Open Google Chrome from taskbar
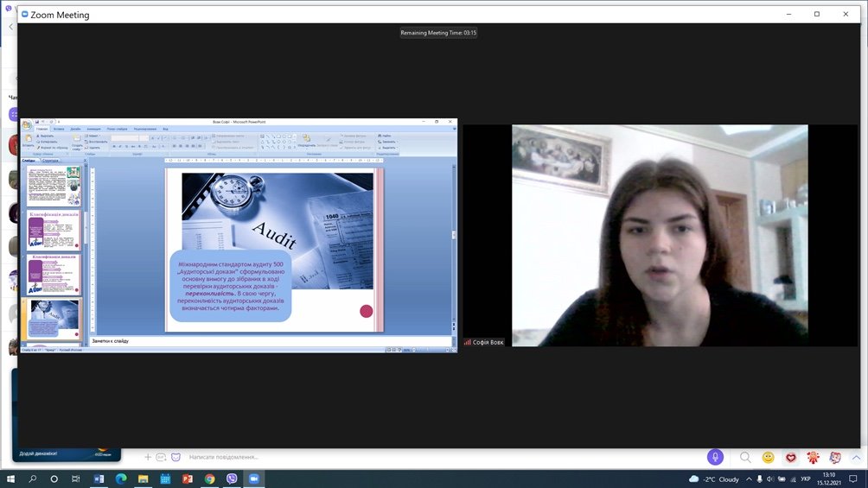Image resolution: width=868 pixels, height=488 pixels. click(x=209, y=478)
